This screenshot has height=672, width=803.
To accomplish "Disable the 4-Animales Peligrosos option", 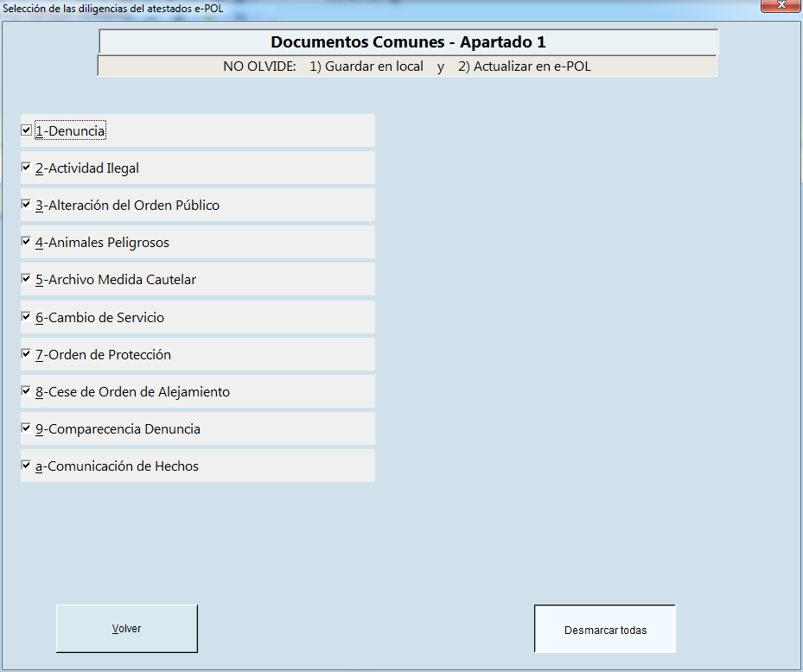I will (27, 242).
